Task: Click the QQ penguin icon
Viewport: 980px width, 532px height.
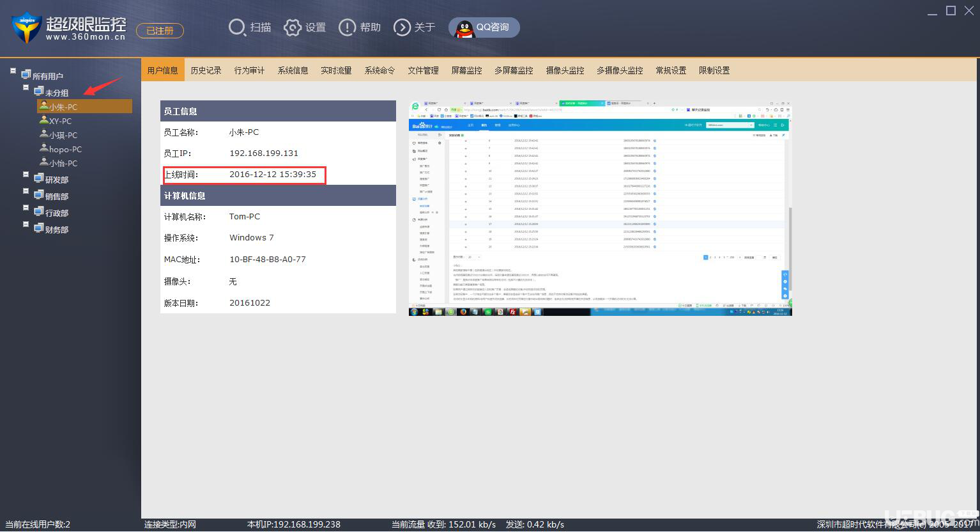Action: coord(464,27)
